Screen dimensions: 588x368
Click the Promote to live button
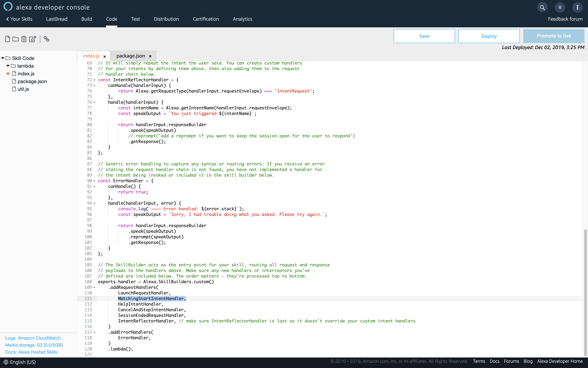[x=554, y=36]
